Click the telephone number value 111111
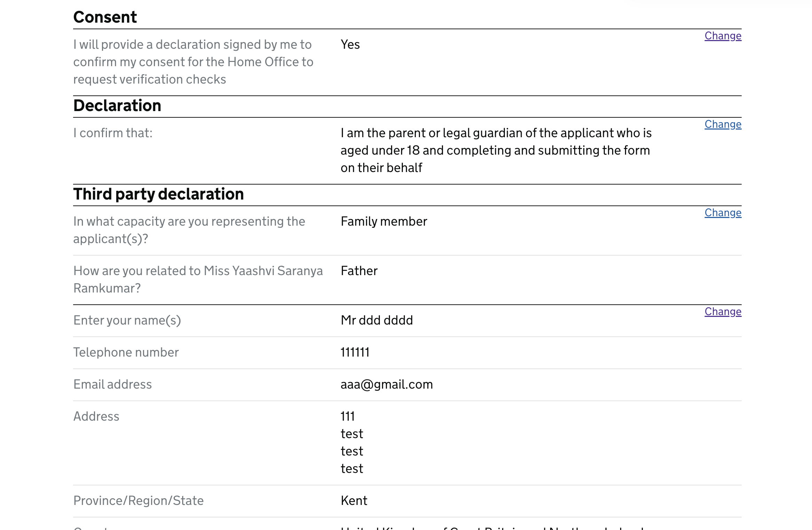This screenshot has height=530, width=812. point(355,352)
